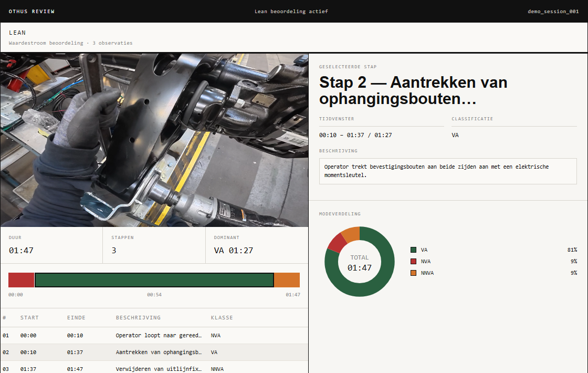588x373 pixels.
Task: Click the BESCHRIJVING column header in table
Action: click(138, 317)
